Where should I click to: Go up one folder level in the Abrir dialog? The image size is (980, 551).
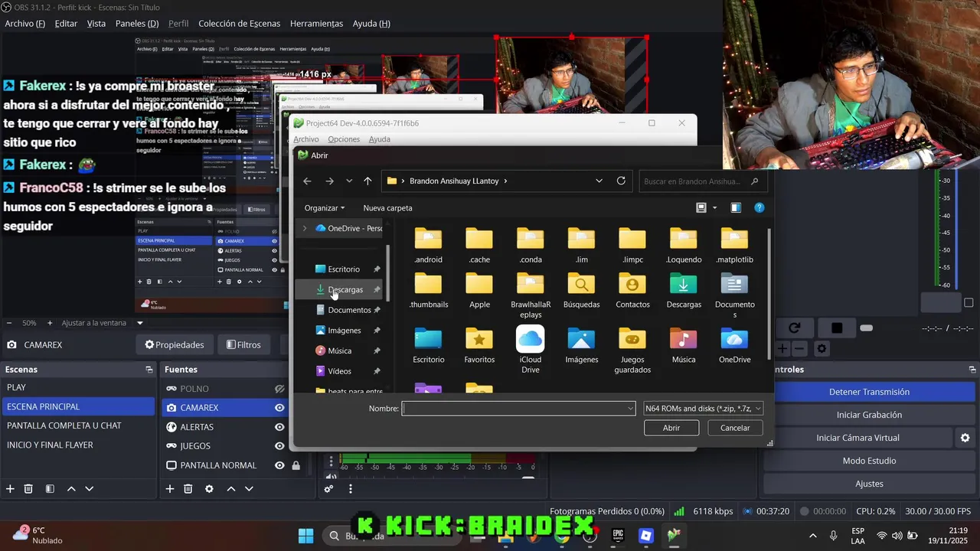coord(367,181)
